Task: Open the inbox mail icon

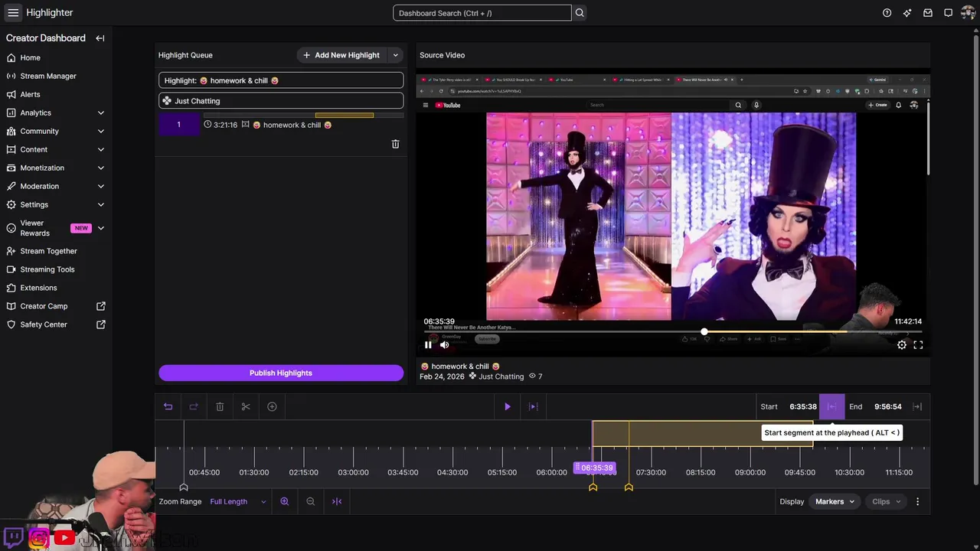Action: click(928, 13)
